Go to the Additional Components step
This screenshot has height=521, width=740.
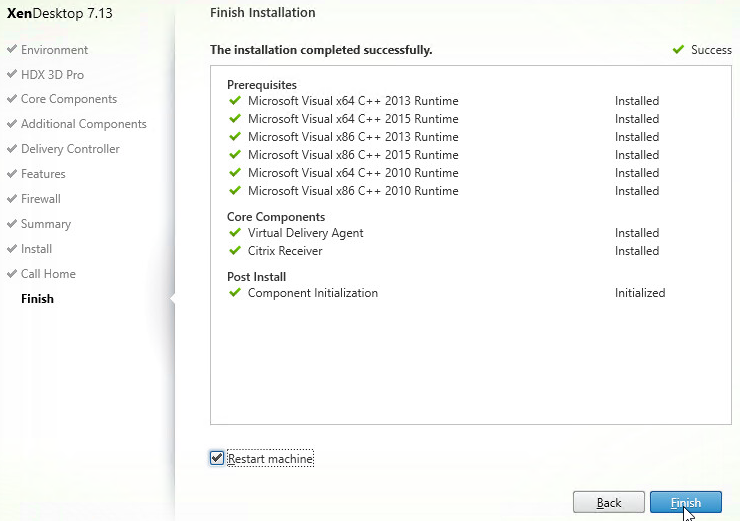(x=84, y=124)
